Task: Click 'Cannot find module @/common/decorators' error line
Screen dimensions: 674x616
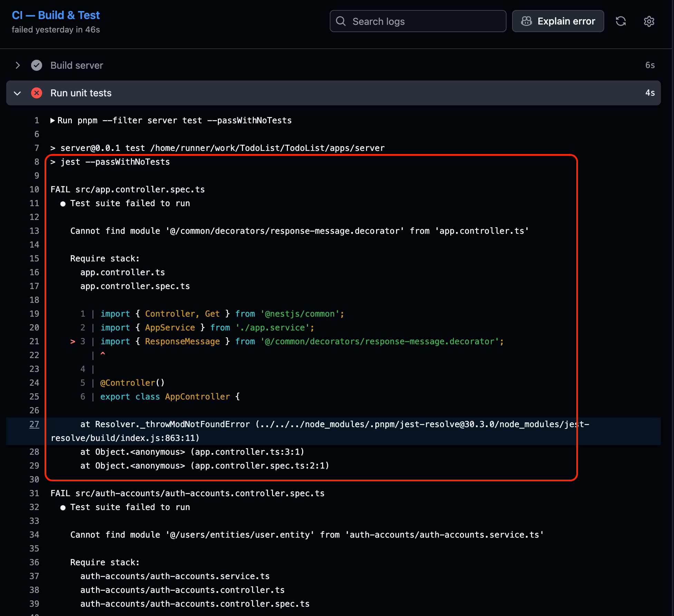Action: (299, 231)
